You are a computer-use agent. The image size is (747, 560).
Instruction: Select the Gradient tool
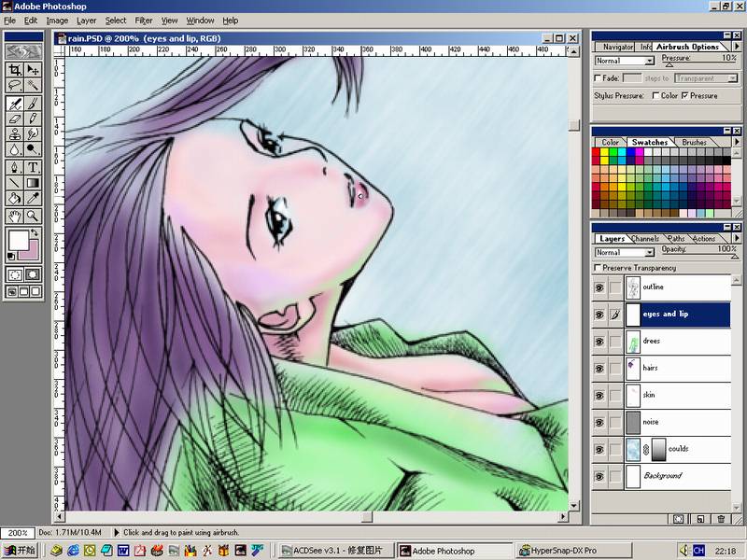tap(33, 183)
